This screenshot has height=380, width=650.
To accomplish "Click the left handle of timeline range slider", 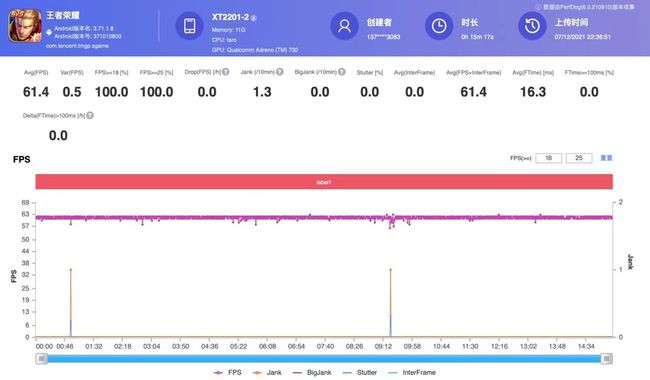I will click(41, 358).
